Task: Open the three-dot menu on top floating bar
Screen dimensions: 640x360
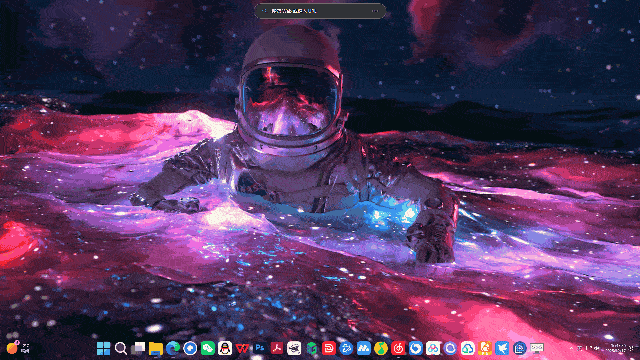Action: [x=375, y=11]
